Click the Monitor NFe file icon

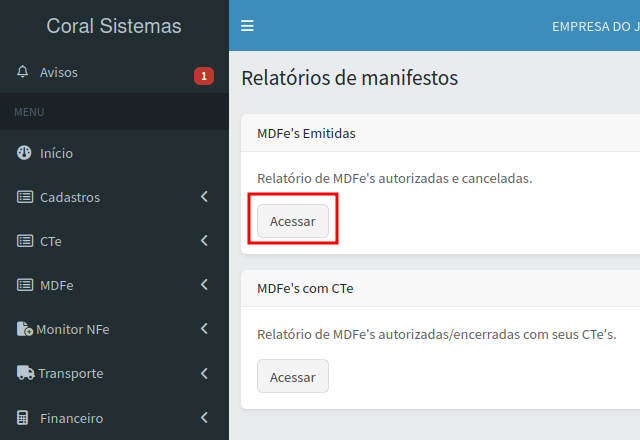(25, 329)
